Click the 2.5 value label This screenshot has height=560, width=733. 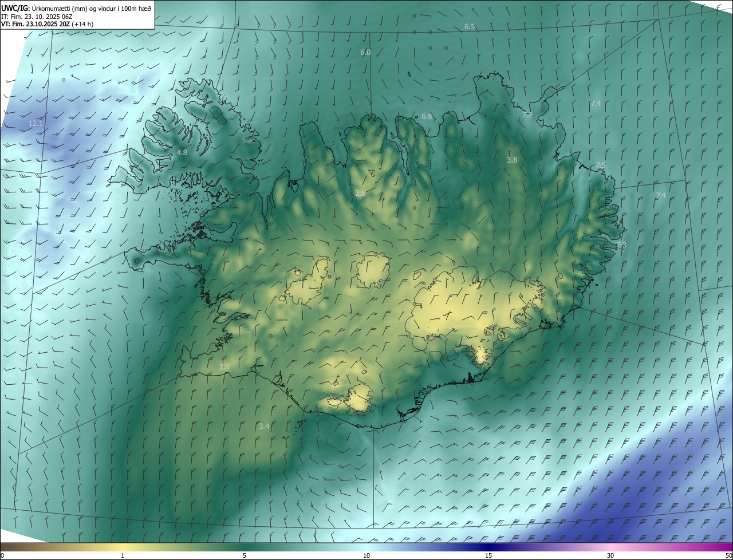pos(224,366)
